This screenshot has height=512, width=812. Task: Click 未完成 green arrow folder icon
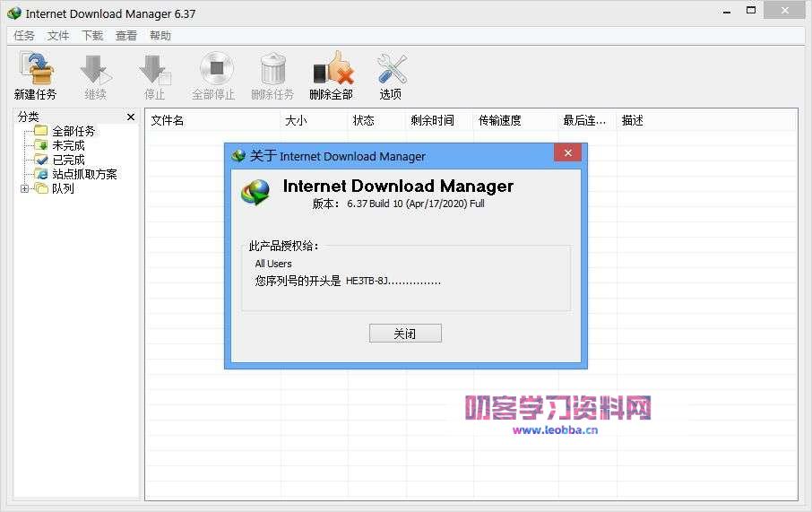coord(41,145)
